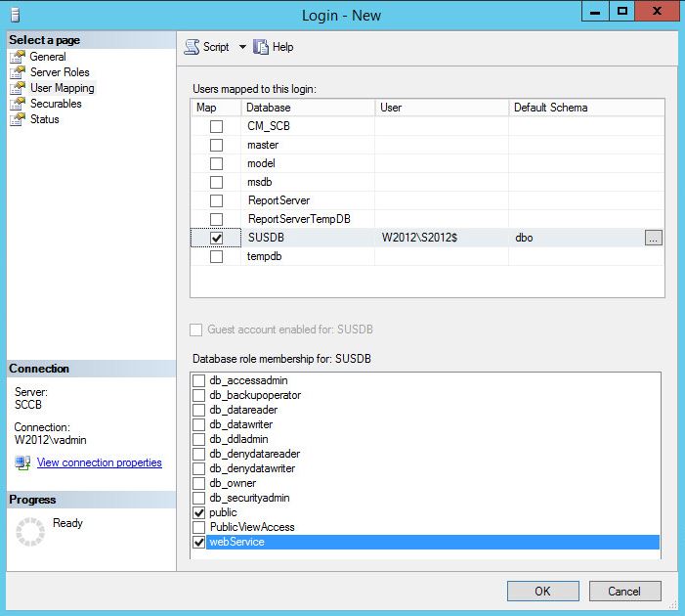
Task: Check the ReportServerTempDB map checkbox
Action: coord(216,219)
